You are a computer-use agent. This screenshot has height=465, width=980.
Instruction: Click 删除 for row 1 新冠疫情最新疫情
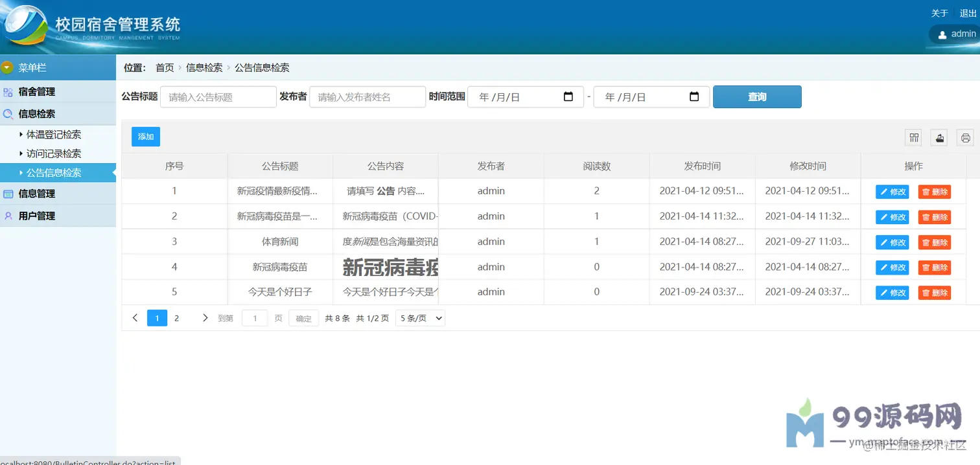(x=935, y=192)
